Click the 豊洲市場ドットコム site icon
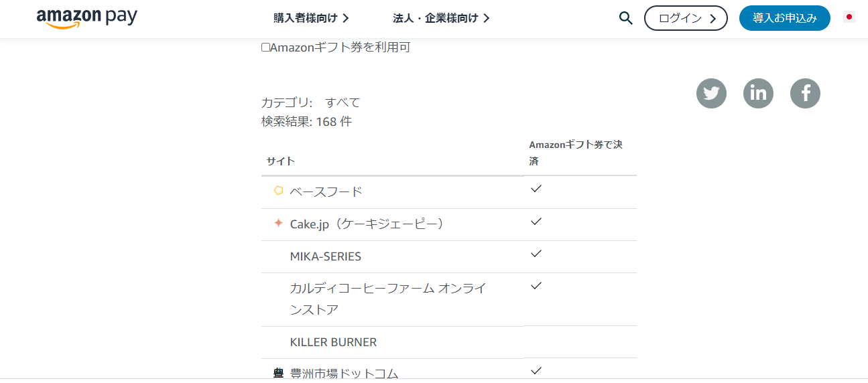868x383 pixels. [x=278, y=374]
